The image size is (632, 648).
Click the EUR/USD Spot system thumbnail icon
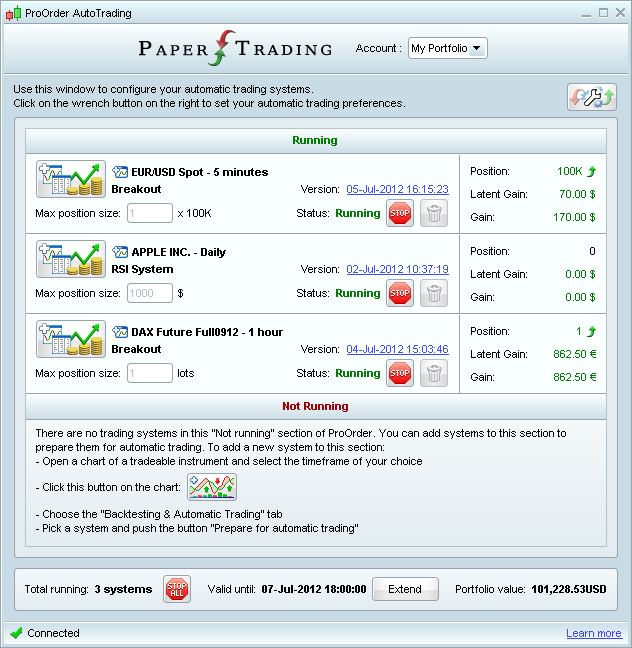pyautogui.click(x=71, y=179)
